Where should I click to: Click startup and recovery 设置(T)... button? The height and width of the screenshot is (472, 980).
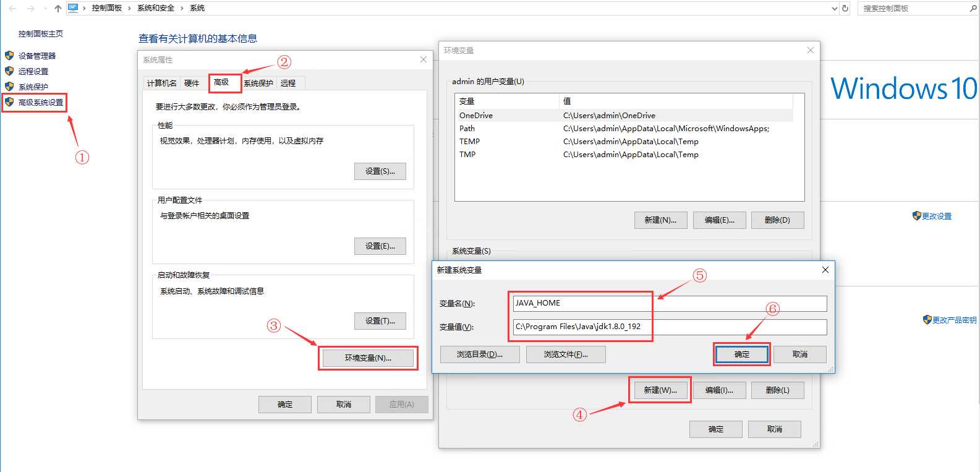coord(380,321)
